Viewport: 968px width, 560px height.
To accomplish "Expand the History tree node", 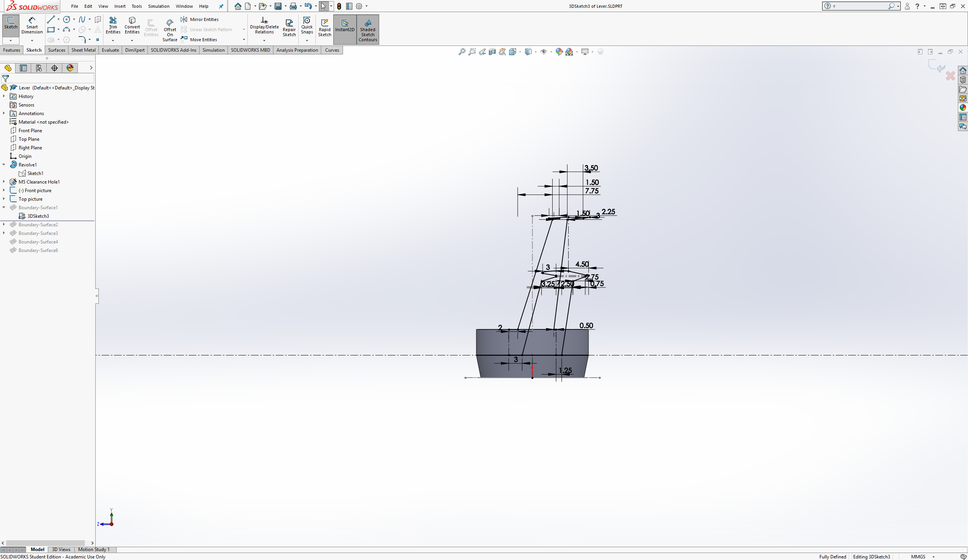I will click(x=4, y=96).
